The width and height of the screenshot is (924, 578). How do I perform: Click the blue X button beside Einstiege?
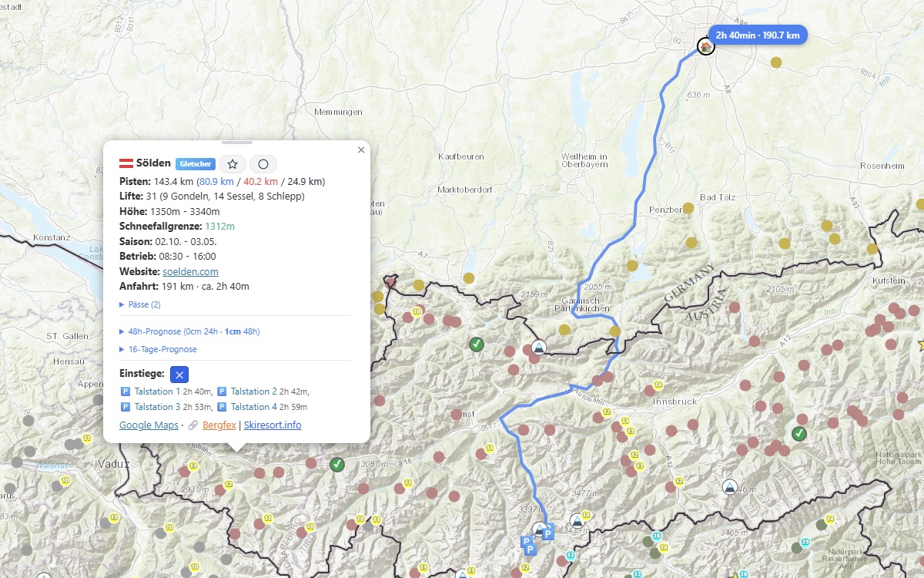coord(179,374)
